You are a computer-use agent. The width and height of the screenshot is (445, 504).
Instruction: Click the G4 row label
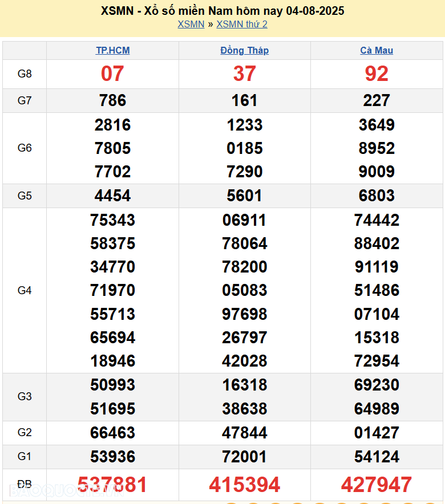25,291
